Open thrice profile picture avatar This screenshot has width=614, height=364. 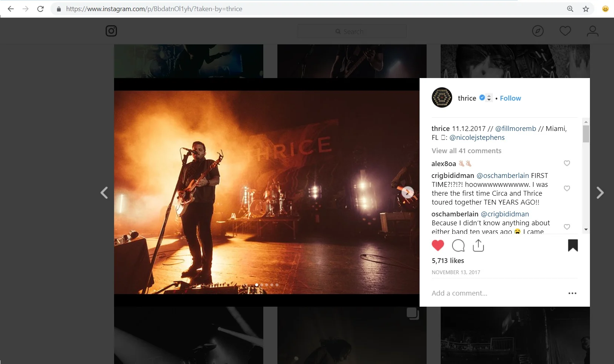point(442,98)
